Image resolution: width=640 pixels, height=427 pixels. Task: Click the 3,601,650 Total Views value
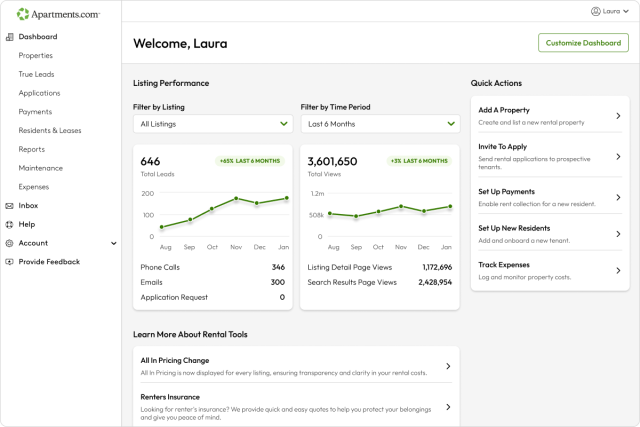[332, 162]
